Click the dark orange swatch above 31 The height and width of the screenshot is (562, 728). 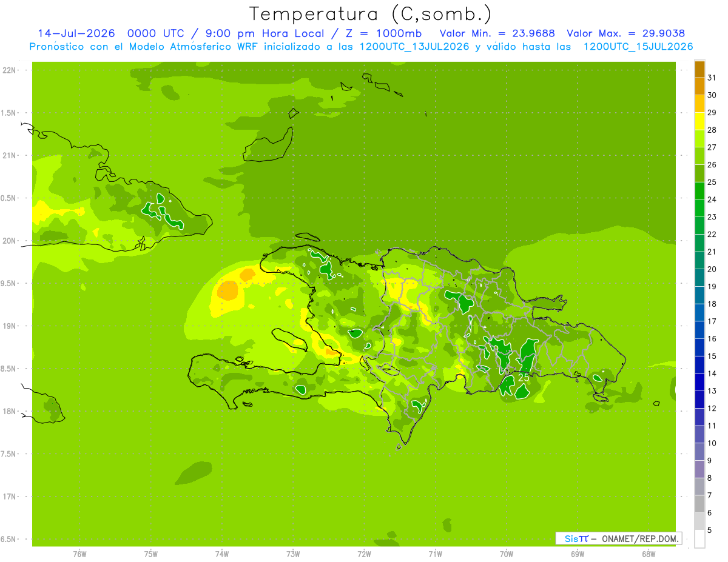tap(699, 69)
